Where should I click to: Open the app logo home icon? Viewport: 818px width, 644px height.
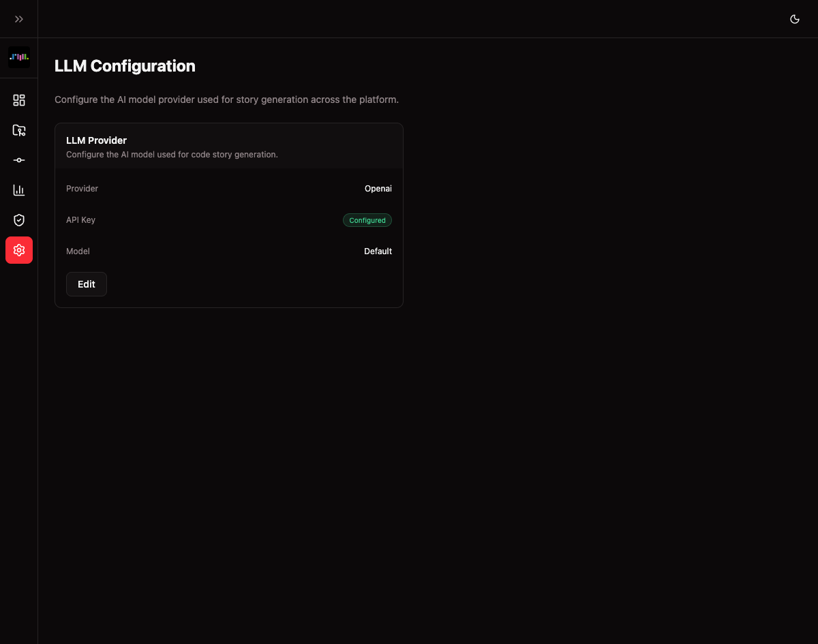[18, 57]
